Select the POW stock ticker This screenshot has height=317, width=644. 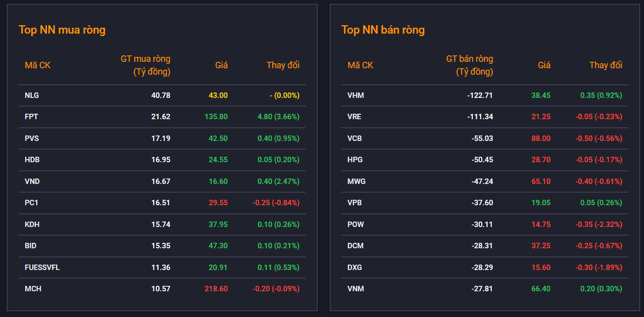356,225
